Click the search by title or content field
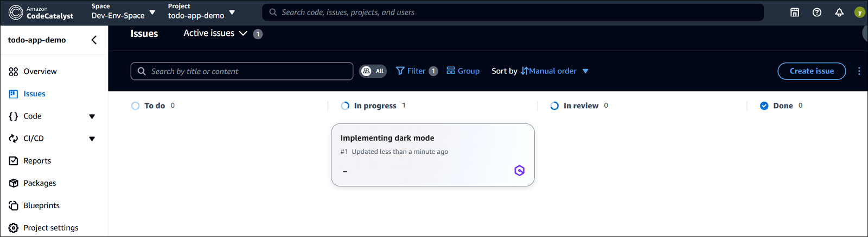868x237 pixels. 242,71
